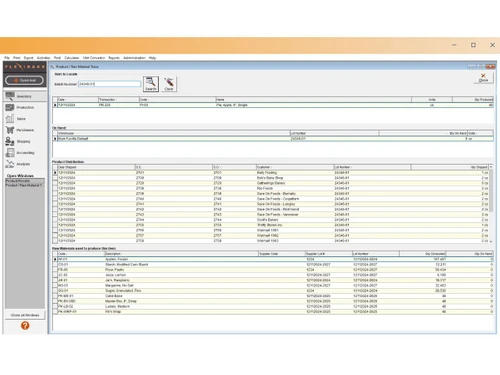Viewport: 500px width, 375px height.
Task: Click the Batch Number input field
Action: (x=109, y=84)
